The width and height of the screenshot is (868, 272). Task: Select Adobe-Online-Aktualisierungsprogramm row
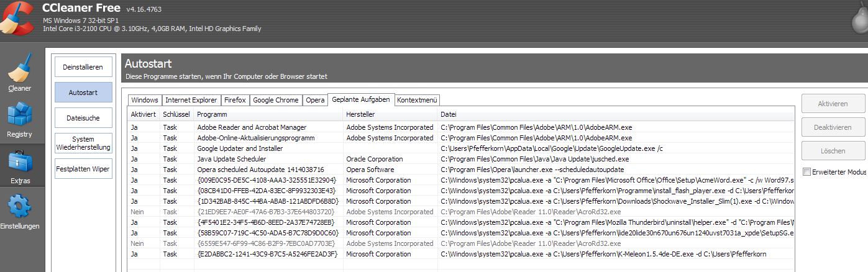tap(461, 138)
